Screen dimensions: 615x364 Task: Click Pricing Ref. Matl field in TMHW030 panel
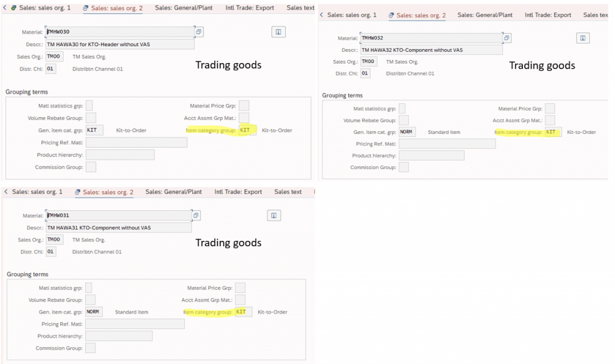pos(136,142)
